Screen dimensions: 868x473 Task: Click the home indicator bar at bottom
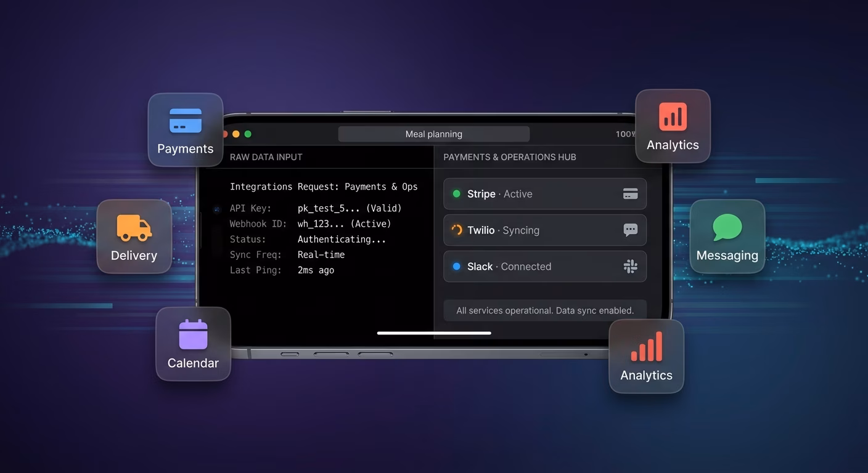point(434,333)
